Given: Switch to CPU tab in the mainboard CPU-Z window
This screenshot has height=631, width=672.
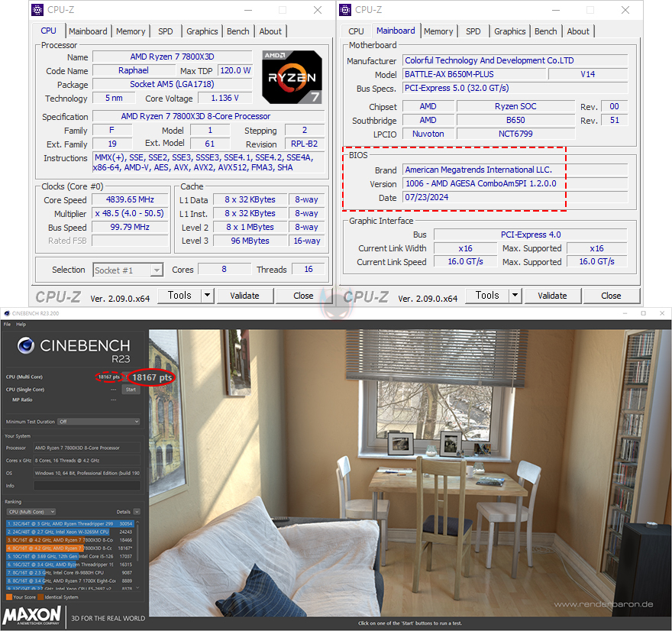Looking at the screenshot, I should coord(356,31).
